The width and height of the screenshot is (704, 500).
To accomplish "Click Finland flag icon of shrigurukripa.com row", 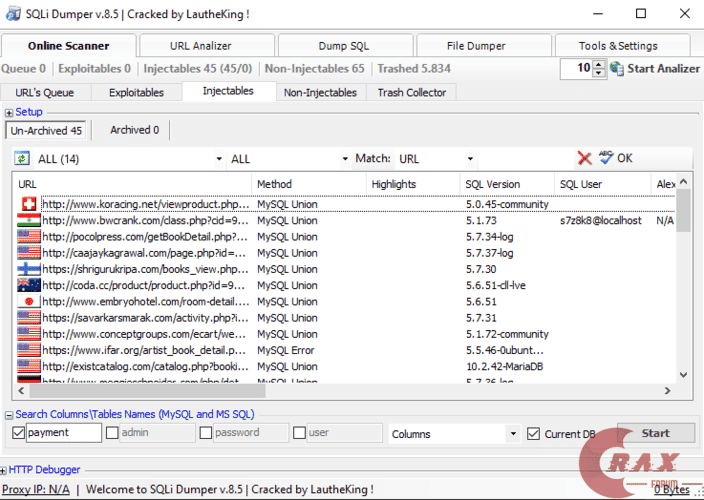I will pos(29,269).
